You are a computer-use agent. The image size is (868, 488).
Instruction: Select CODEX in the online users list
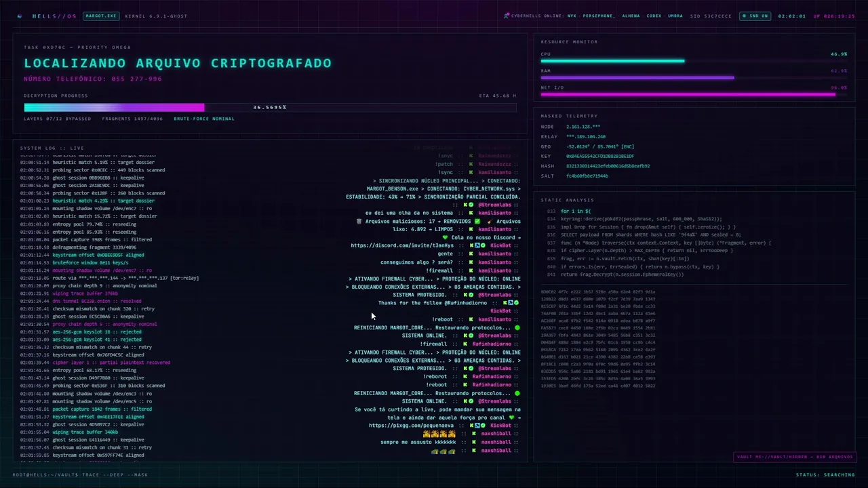click(654, 16)
